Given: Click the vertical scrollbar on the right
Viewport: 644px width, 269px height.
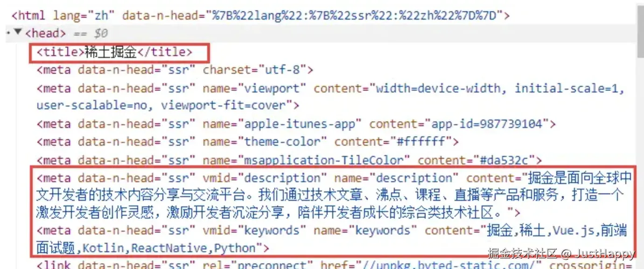Looking at the screenshot, I should point(640,134).
